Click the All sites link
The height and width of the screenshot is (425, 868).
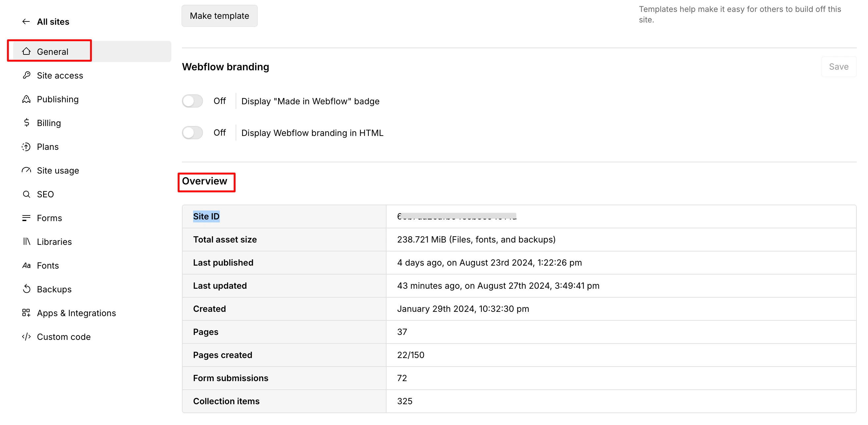click(53, 21)
